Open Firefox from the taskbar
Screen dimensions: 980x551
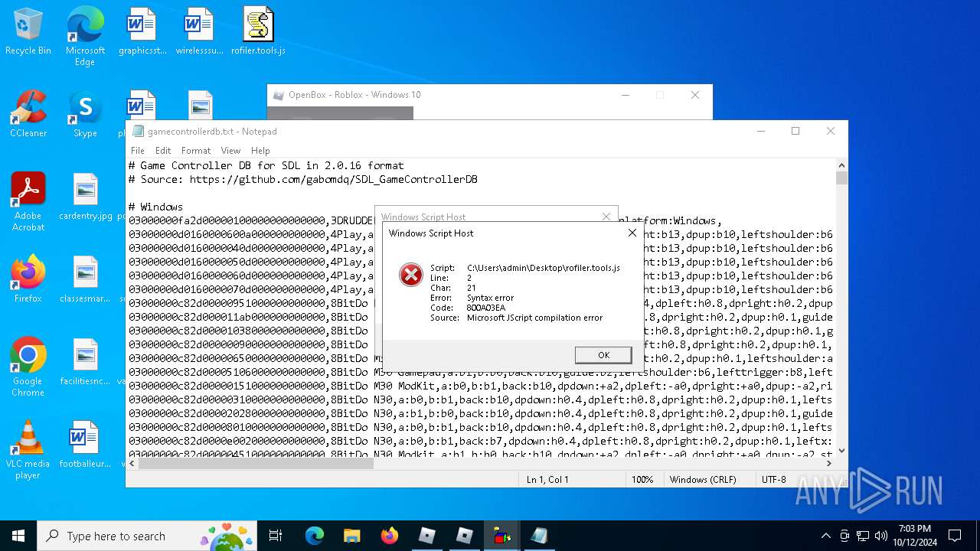click(389, 536)
